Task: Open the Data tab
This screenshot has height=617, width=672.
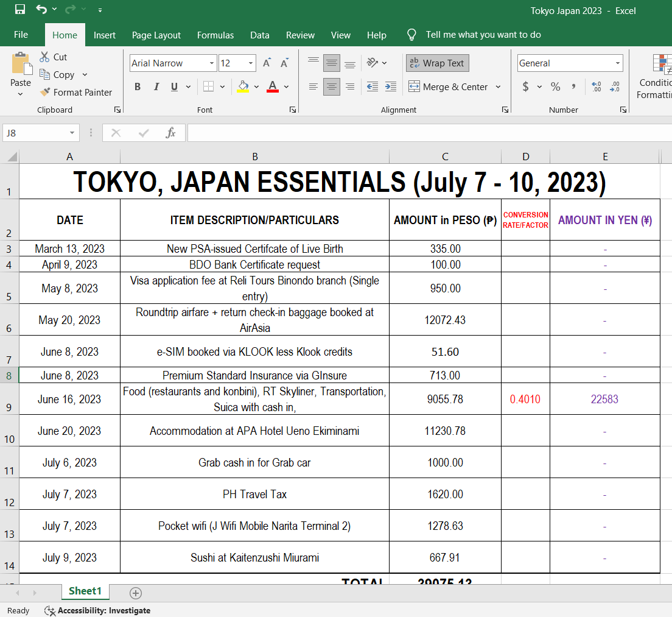Action: click(x=260, y=35)
